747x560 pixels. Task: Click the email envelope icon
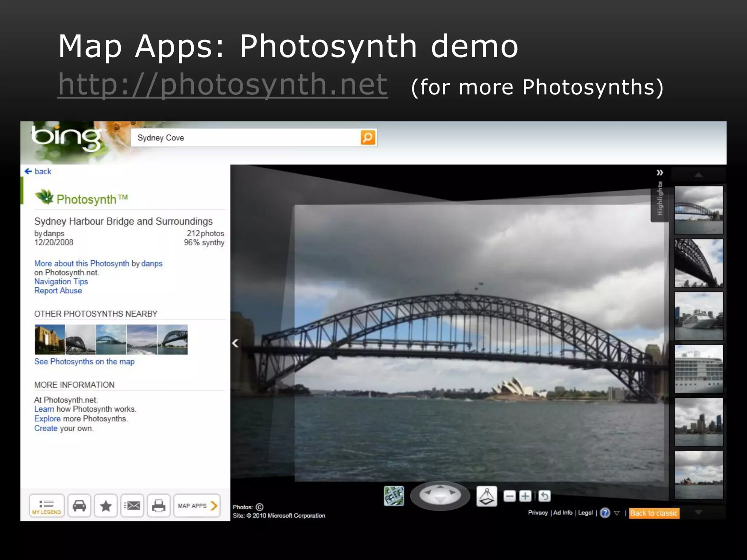(132, 506)
